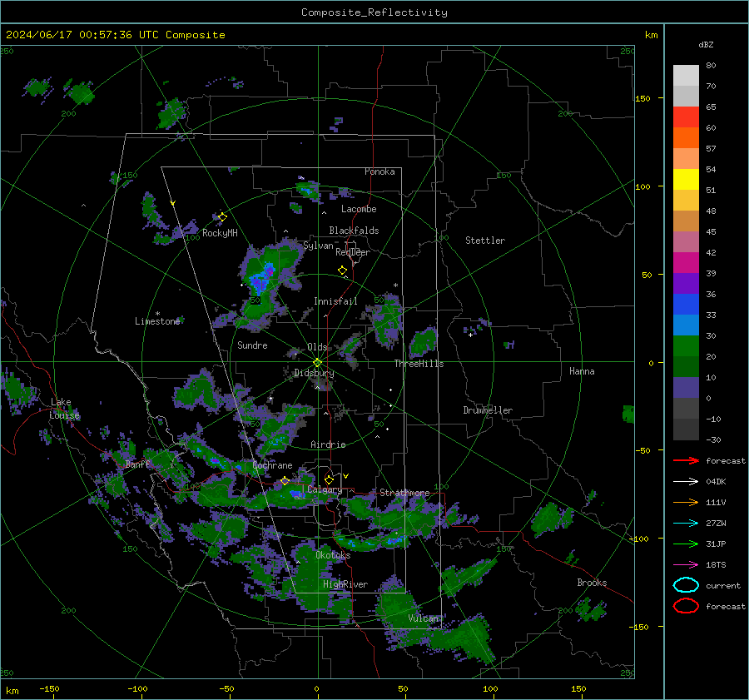Click the orange swatch between 60 and 57 dBZ

pos(686,138)
